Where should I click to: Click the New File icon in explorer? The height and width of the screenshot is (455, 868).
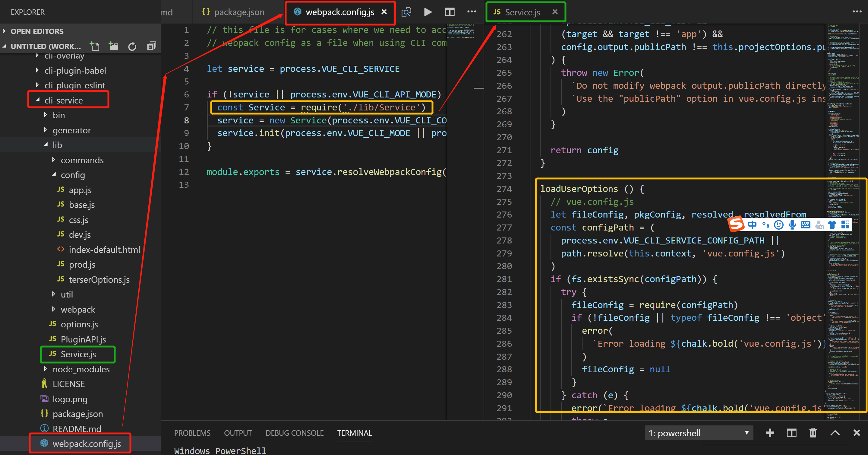95,46
